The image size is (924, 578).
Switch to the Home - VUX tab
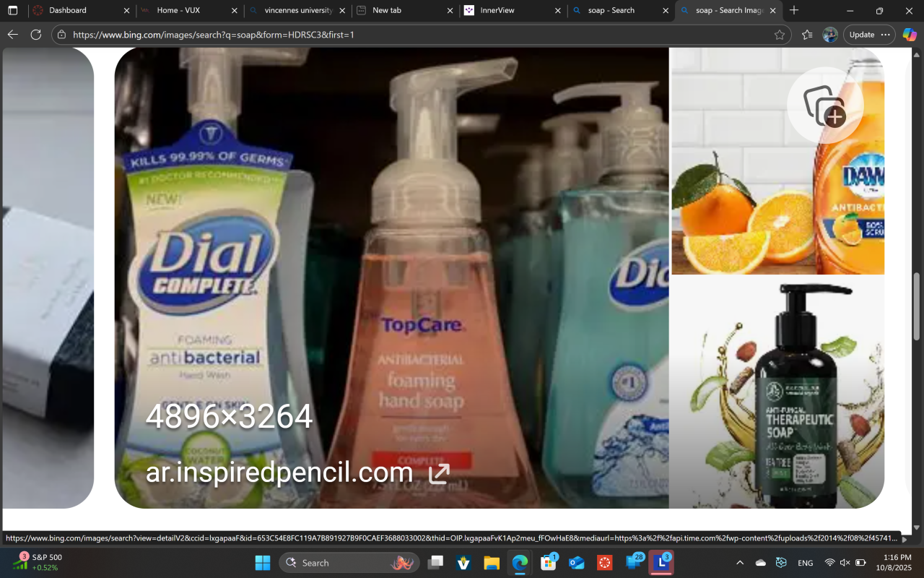(x=187, y=11)
